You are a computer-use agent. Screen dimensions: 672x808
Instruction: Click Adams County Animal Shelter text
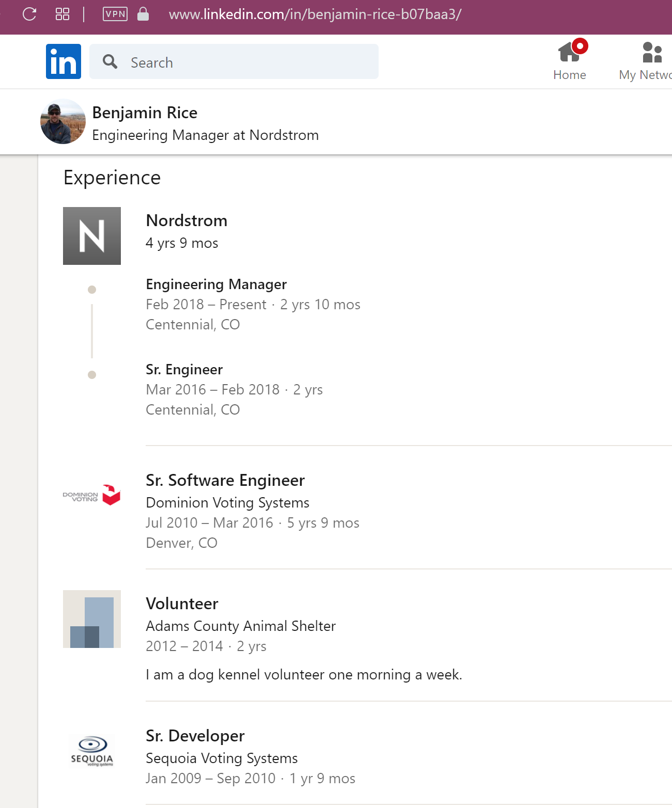tap(241, 626)
